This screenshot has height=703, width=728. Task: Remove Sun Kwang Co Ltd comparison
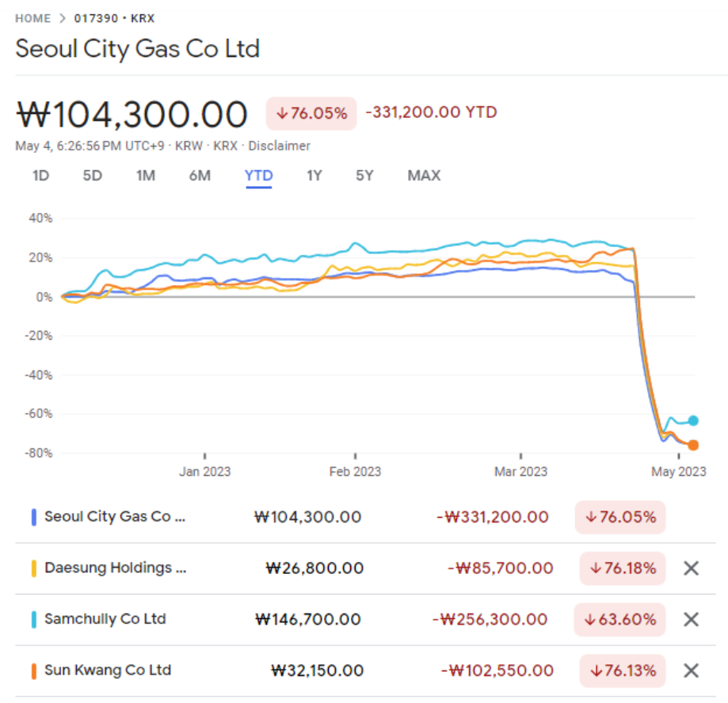pyautogui.click(x=691, y=671)
